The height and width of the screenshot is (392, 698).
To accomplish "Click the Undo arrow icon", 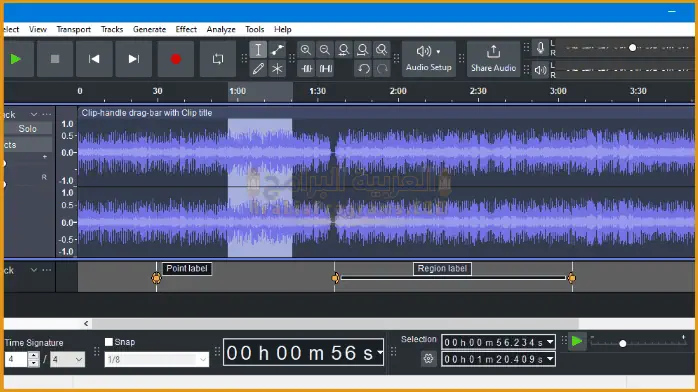I will pyautogui.click(x=364, y=69).
